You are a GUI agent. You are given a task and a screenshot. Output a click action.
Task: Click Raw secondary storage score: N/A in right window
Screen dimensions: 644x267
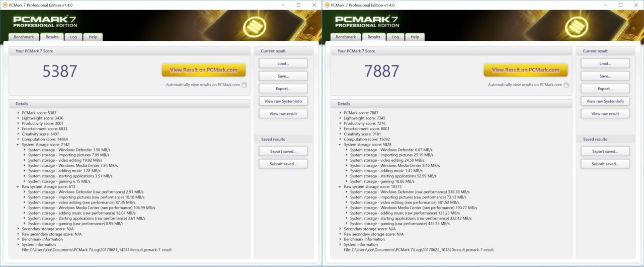point(374,234)
